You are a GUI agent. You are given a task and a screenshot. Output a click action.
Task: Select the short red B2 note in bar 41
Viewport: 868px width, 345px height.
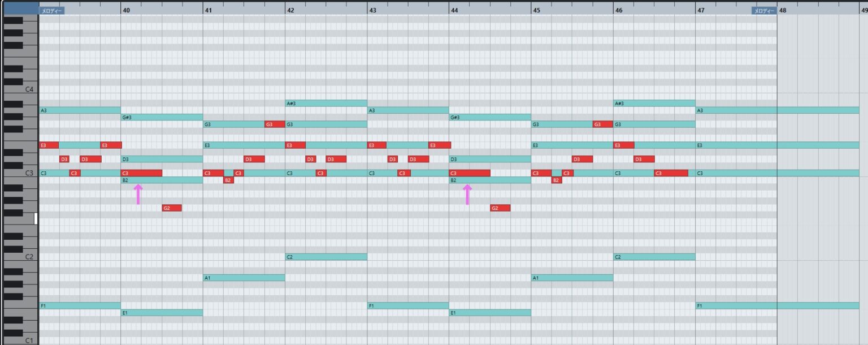pyautogui.click(x=228, y=180)
